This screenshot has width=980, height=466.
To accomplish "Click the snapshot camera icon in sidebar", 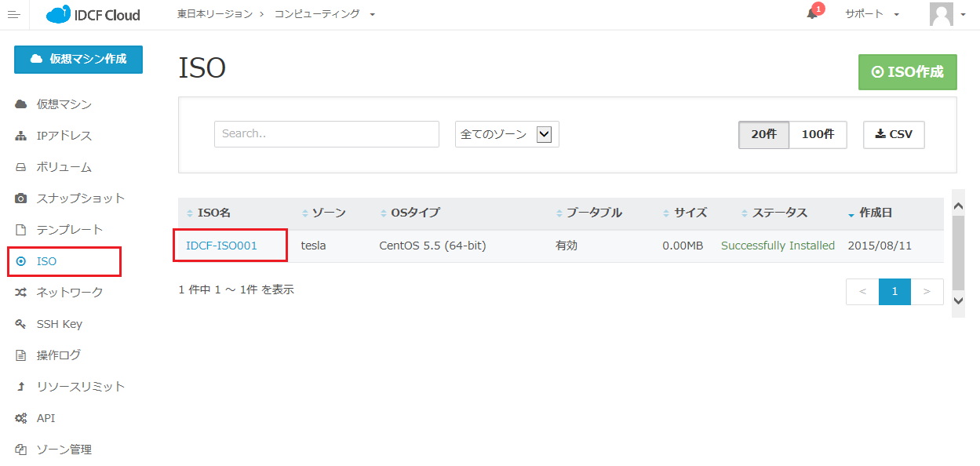I will (x=21, y=198).
